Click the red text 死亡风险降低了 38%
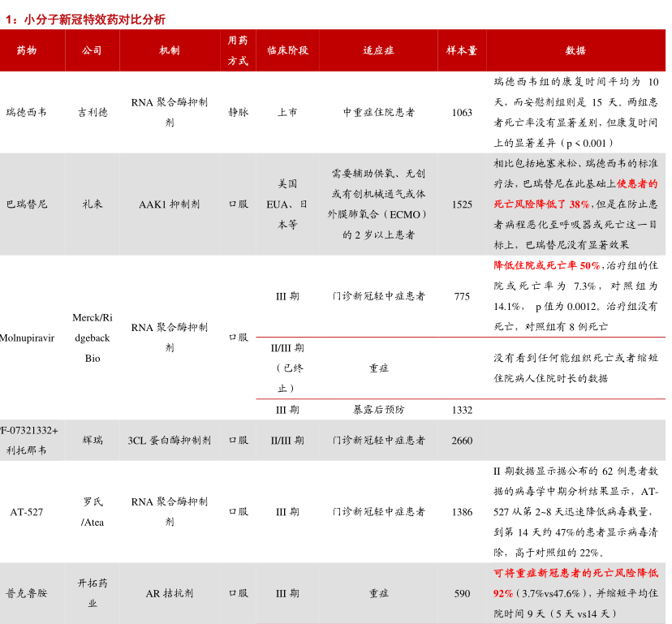Viewport: 672px width, 624px height. point(541,204)
